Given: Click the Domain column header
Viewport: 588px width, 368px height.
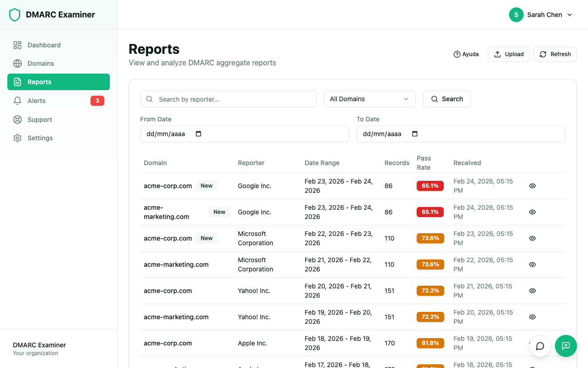Looking at the screenshot, I should click(x=155, y=163).
